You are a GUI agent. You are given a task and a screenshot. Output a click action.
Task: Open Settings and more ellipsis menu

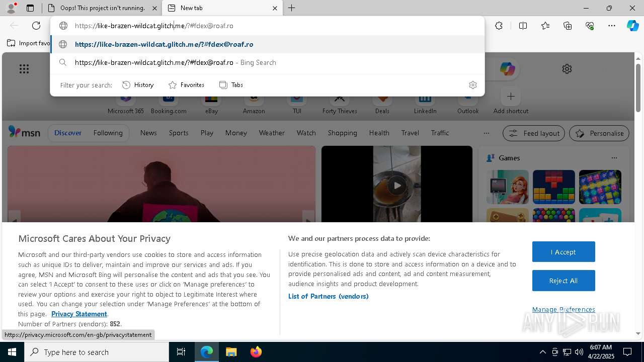[612, 26]
